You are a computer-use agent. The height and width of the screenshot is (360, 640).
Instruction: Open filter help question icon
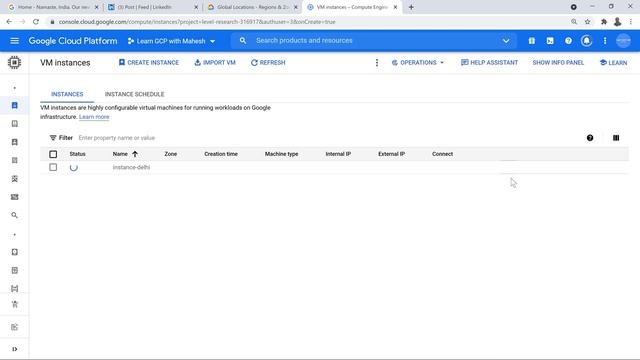[590, 138]
